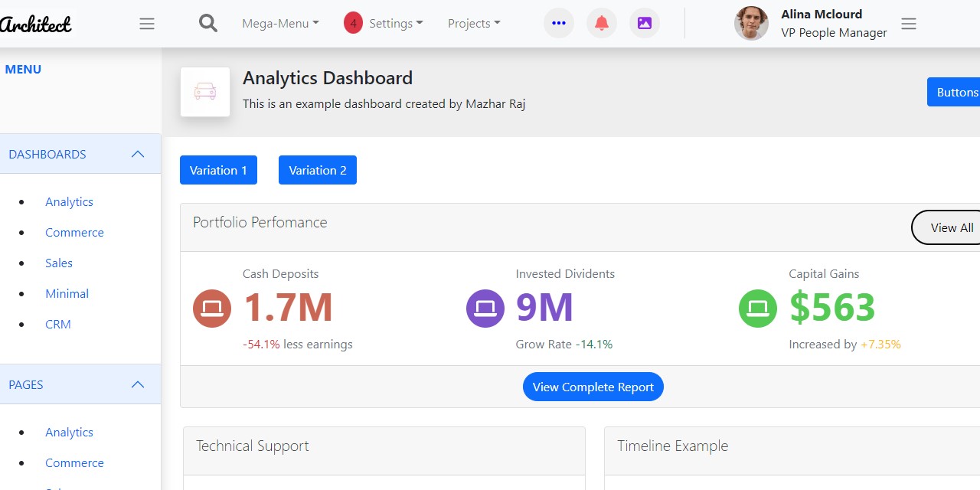Select Minimal under DASHBOARDS
Screen dimensions: 980x490
click(67, 293)
